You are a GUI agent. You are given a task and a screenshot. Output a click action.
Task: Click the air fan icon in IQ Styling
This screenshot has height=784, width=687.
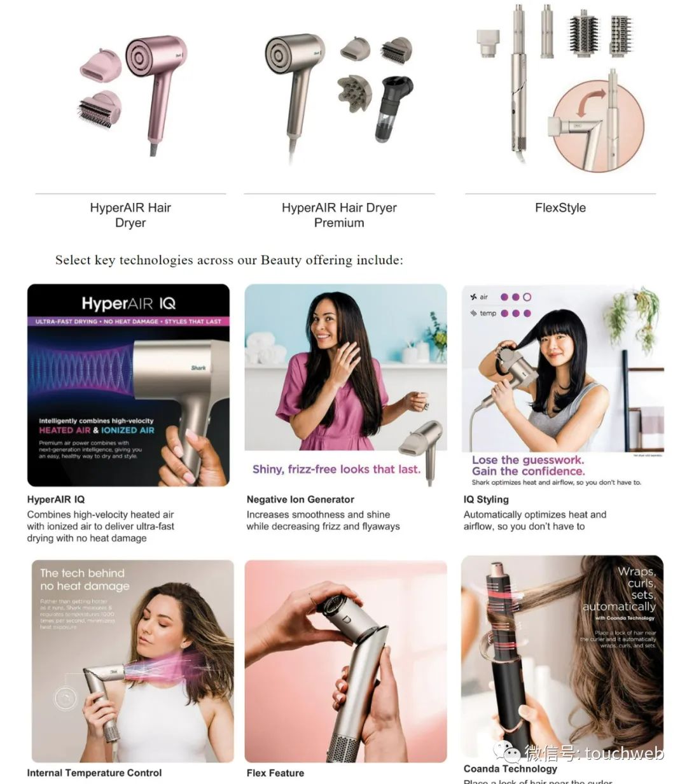(x=473, y=297)
